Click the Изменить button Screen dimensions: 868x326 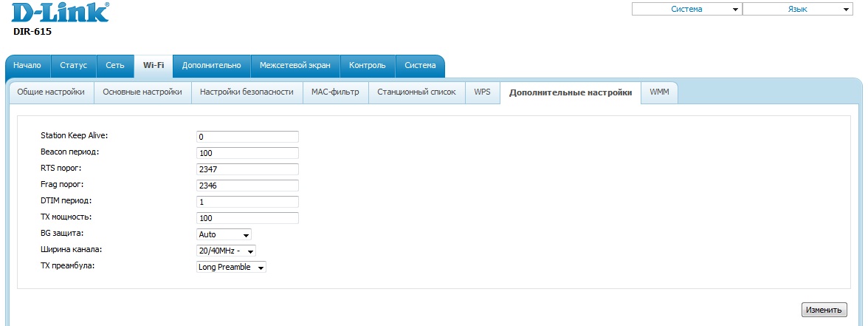coord(824,310)
